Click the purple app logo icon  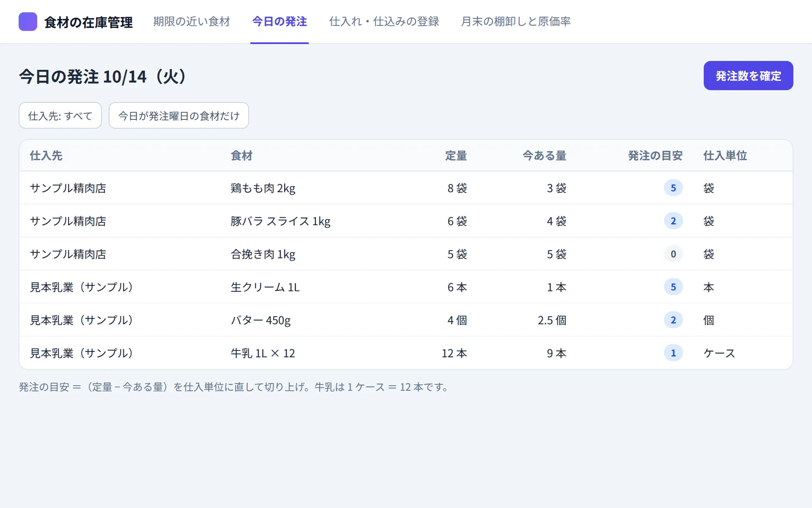28,22
